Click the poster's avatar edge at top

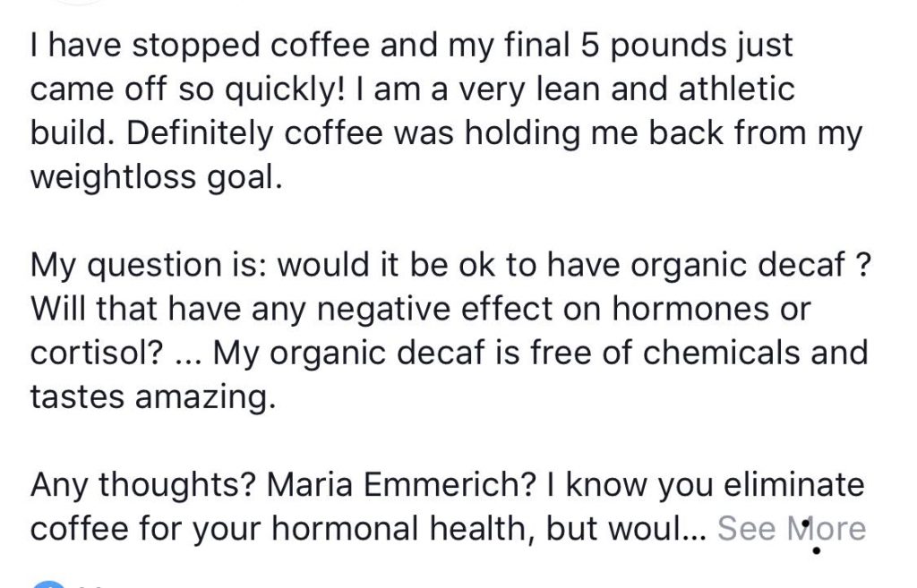(x=77, y=3)
